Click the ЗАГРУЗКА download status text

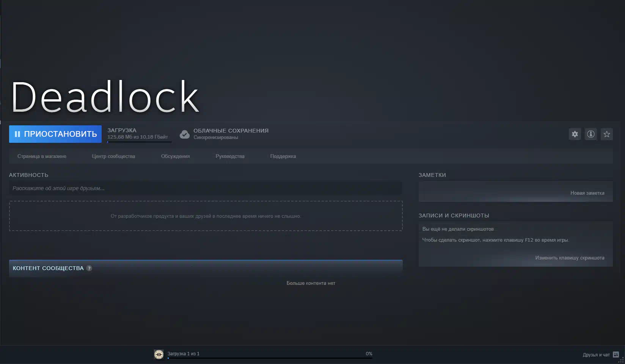[122, 130]
